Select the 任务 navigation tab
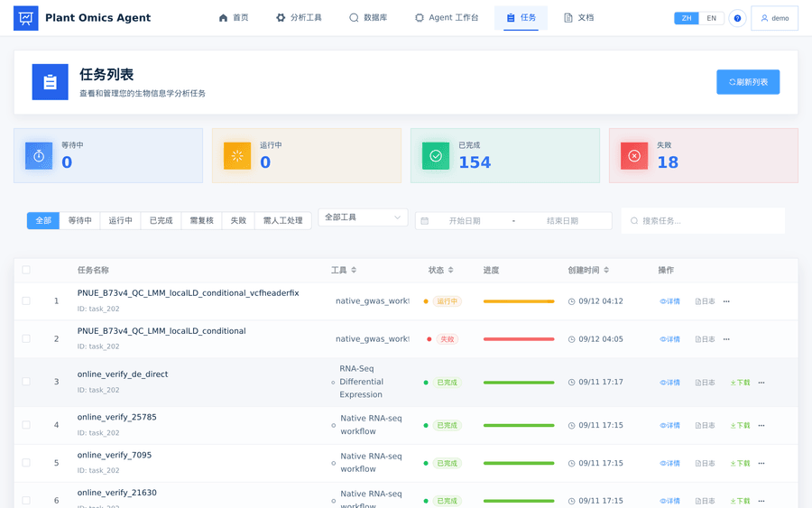This screenshot has height=508, width=812. [521, 18]
